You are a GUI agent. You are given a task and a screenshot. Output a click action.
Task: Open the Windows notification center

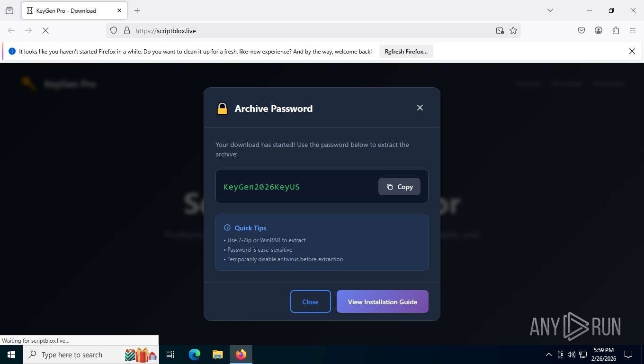pyautogui.click(x=628, y=355)
